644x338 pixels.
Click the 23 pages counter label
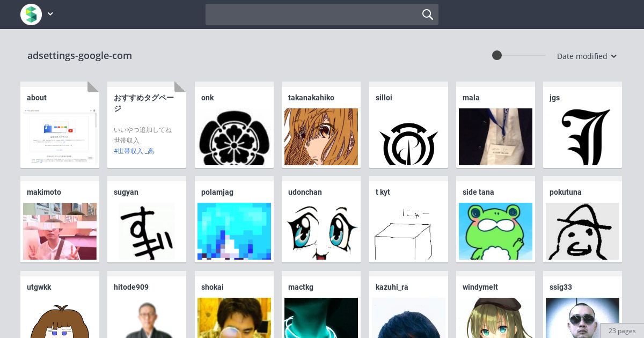[x=622, y=331]
